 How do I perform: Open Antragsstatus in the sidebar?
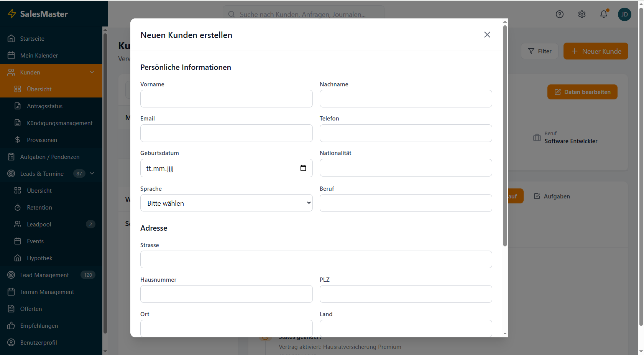click(x=44, y=106)
